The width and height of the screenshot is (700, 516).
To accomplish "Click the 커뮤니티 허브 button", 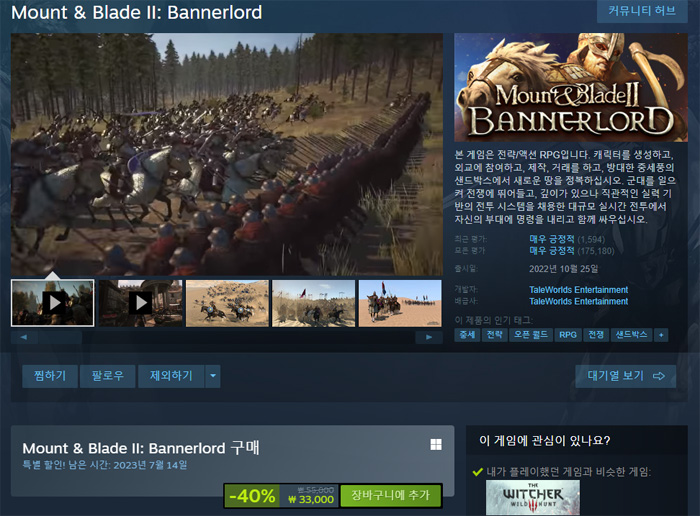I will (x=642, y=11).
